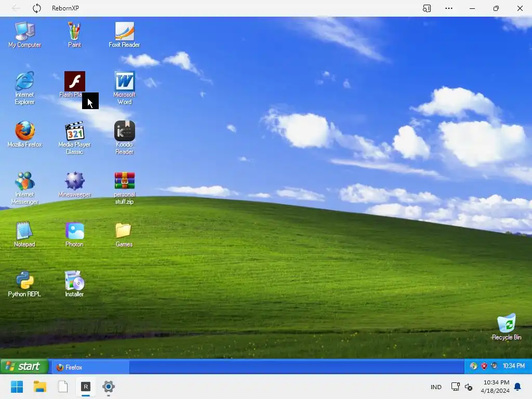Click the red shield security tray icon
Image resolution: width=532 pixels, height=399 pixels.
click(x=484, y=366)
